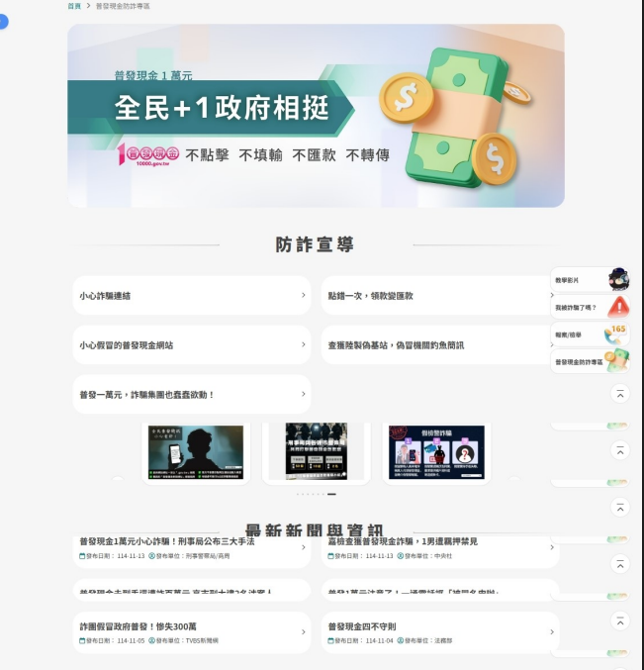Image resolution: width=644 pixels, height=670 pixels.
Task: Click the 教學影片 mascot icon
Action: (x=618, y=280)
